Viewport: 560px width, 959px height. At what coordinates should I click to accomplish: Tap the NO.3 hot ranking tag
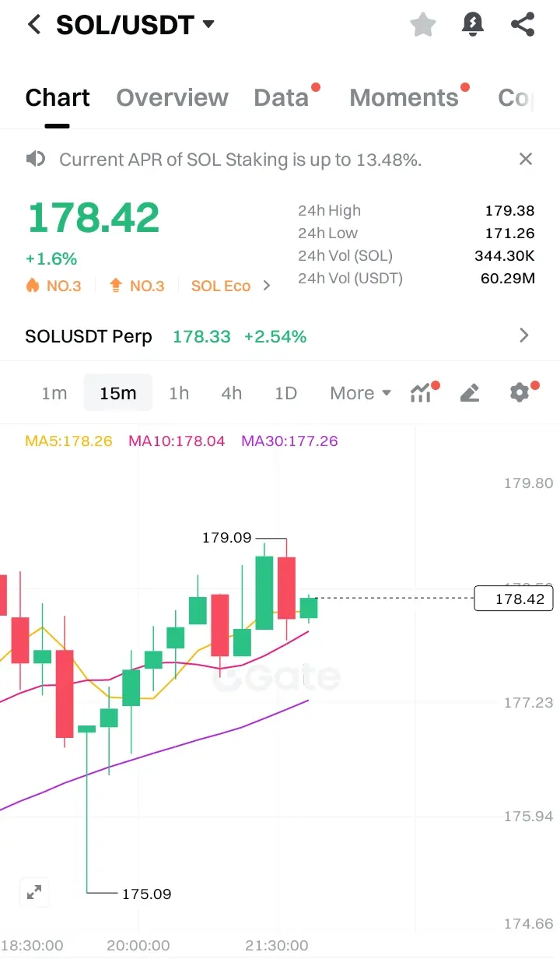pos(54,286)
